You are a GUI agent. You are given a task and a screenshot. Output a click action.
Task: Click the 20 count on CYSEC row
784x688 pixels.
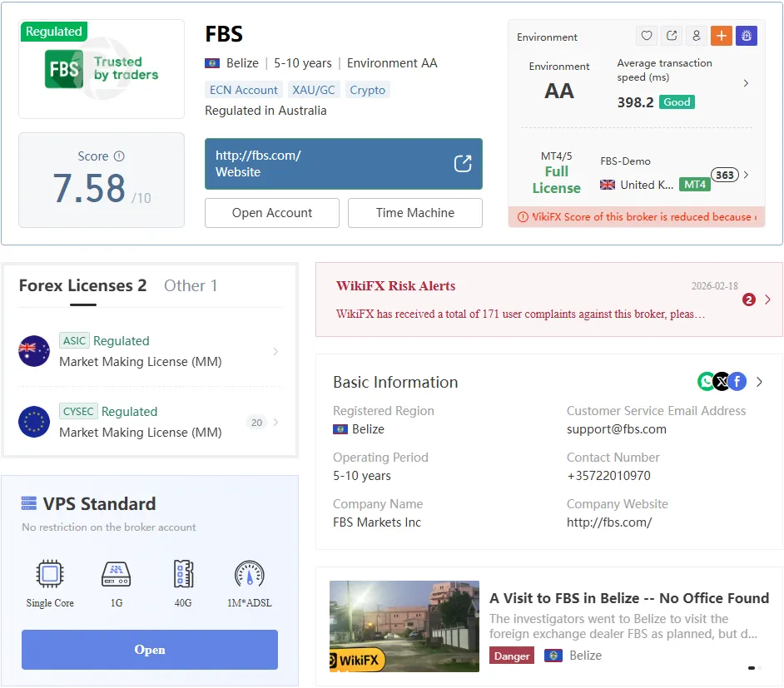click(x=256, y=423)
